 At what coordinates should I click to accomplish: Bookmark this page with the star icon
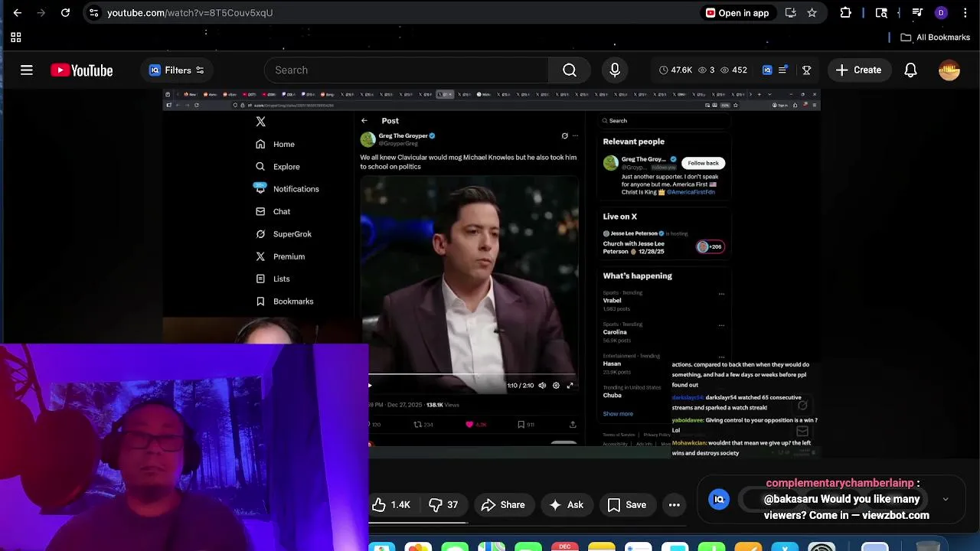pos(812,13)
